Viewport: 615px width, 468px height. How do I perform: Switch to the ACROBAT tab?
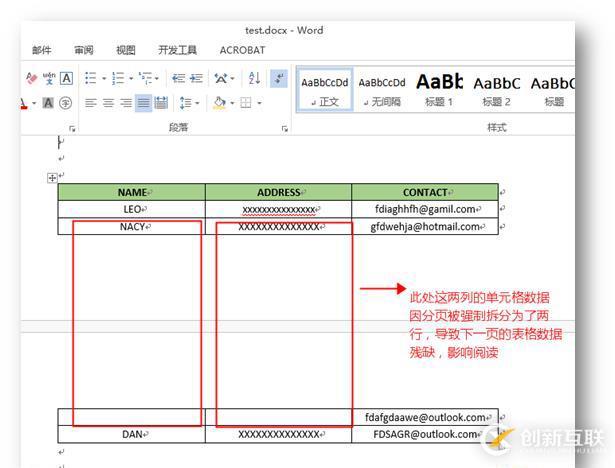(x=242, y=50)
